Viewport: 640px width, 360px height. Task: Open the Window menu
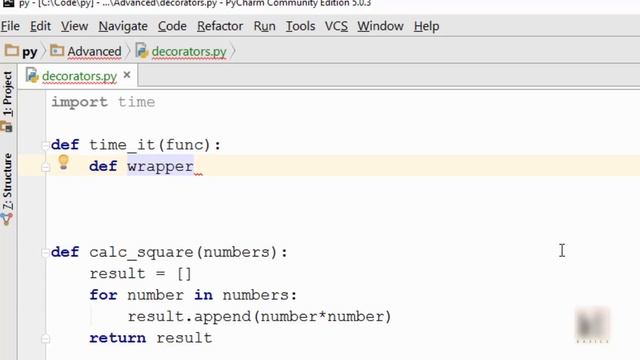(380, 26)
